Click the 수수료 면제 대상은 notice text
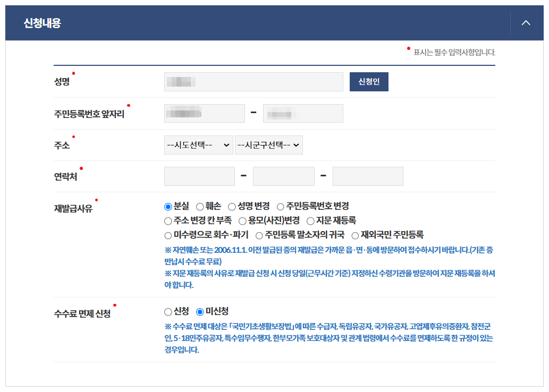This screenshot has height=392, width=549. click(329, 338)
